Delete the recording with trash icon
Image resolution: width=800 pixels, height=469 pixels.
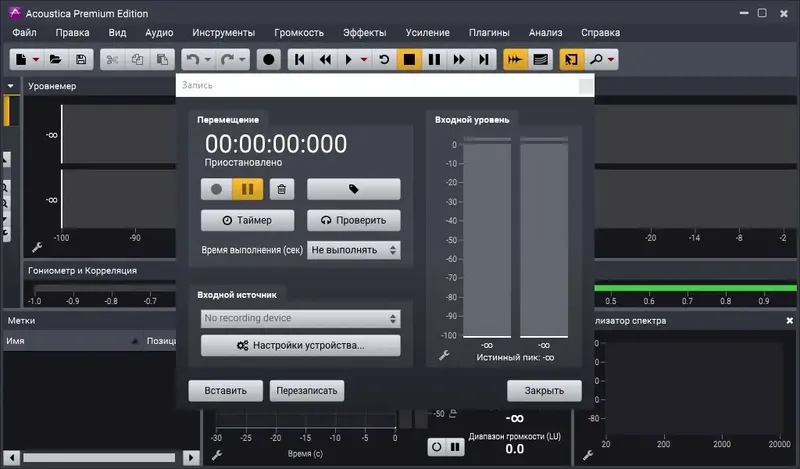282,189
